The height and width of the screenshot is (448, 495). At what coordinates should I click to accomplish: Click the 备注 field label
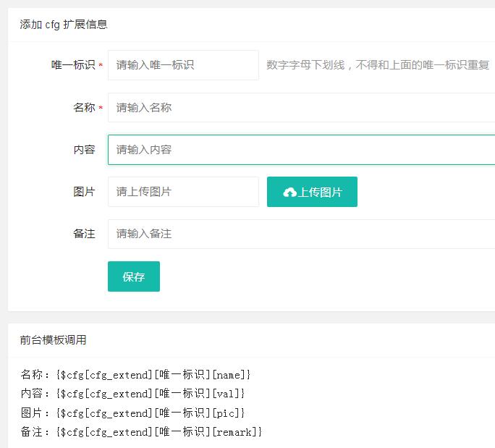click(x=84, y=234)
